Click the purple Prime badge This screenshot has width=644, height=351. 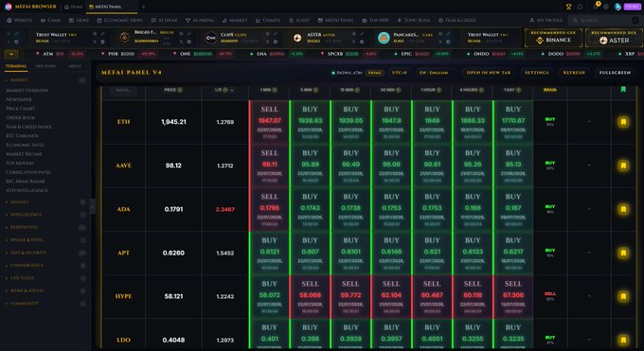click(x=632, y=7)
